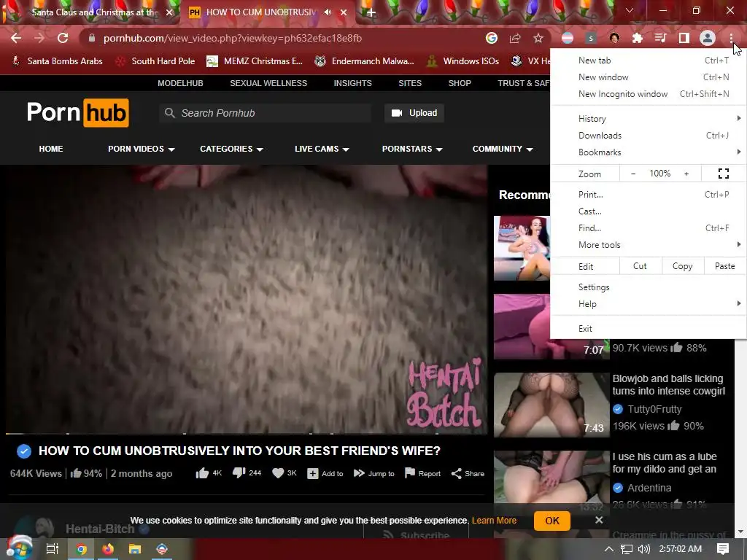Increase zoom with the plus button
Image resolution: width=747 pixels, height=560 pixels.
coord(686,174)
